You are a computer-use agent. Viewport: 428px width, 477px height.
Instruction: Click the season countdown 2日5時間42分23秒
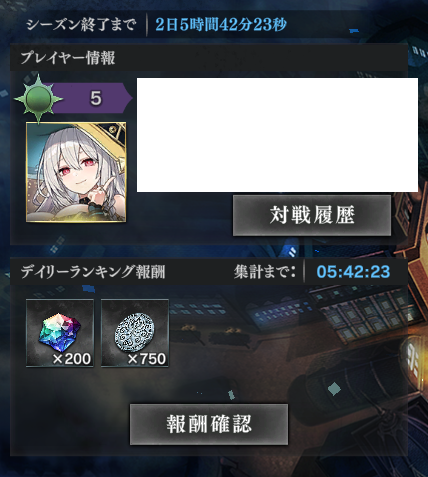(x=221, y=24)
